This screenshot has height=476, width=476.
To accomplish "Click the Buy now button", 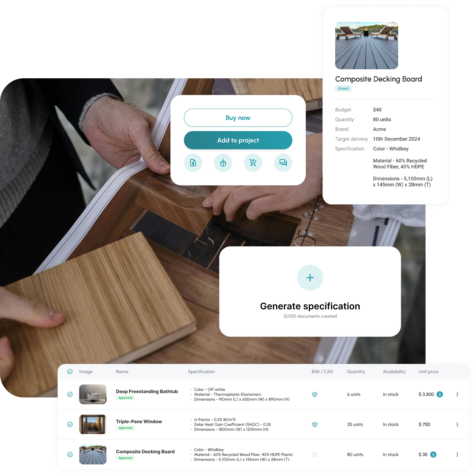I will [238, 118].
